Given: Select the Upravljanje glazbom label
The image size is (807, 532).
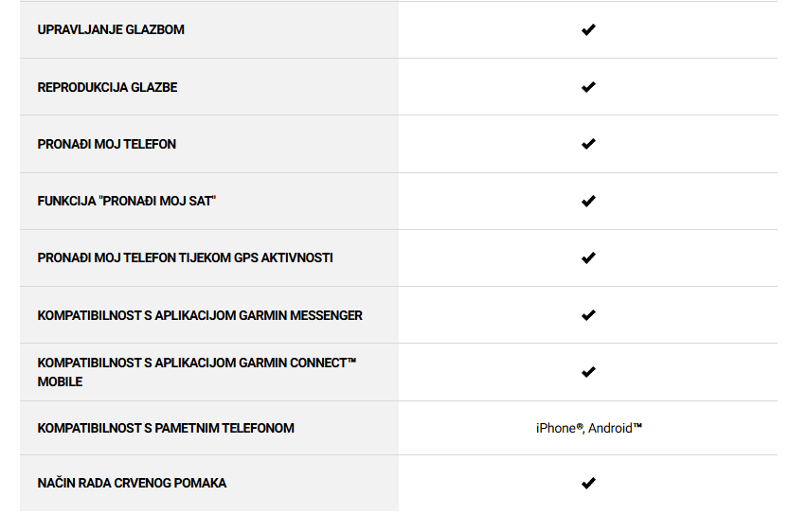Looking at the screenshot, I should [x=111, y=30].
